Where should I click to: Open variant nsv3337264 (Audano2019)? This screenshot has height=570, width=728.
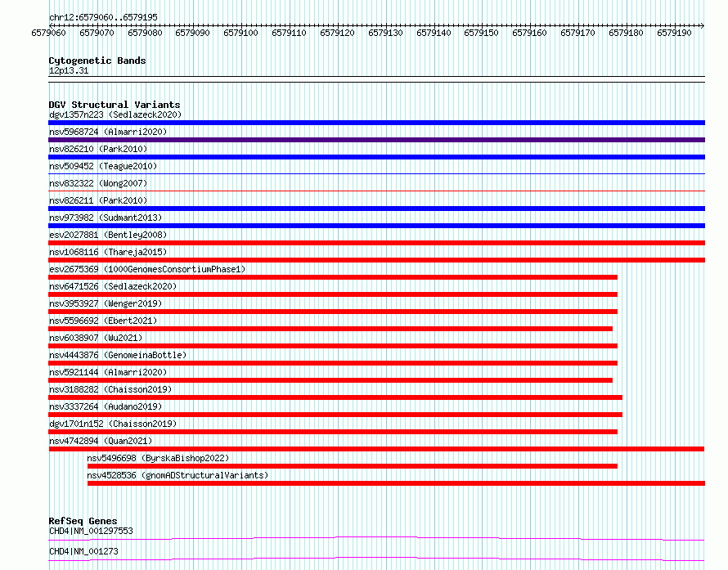point(106,406)
